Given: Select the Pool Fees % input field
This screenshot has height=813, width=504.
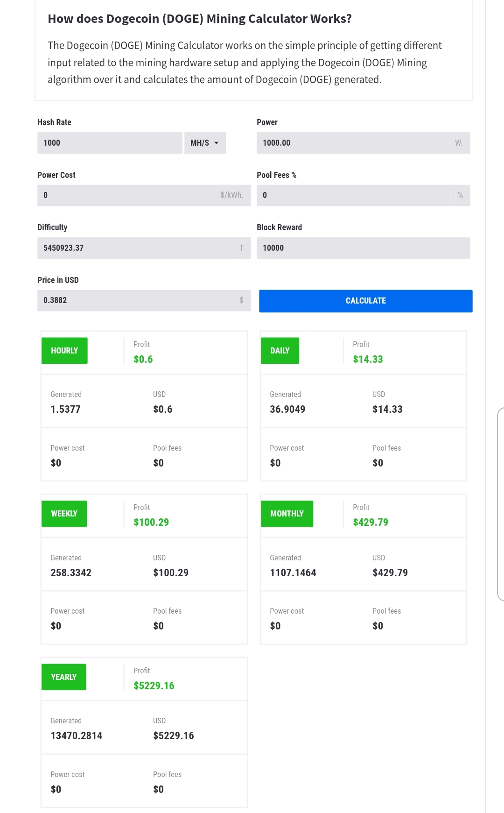Looking at the screenshot, I should coord(353,195).
